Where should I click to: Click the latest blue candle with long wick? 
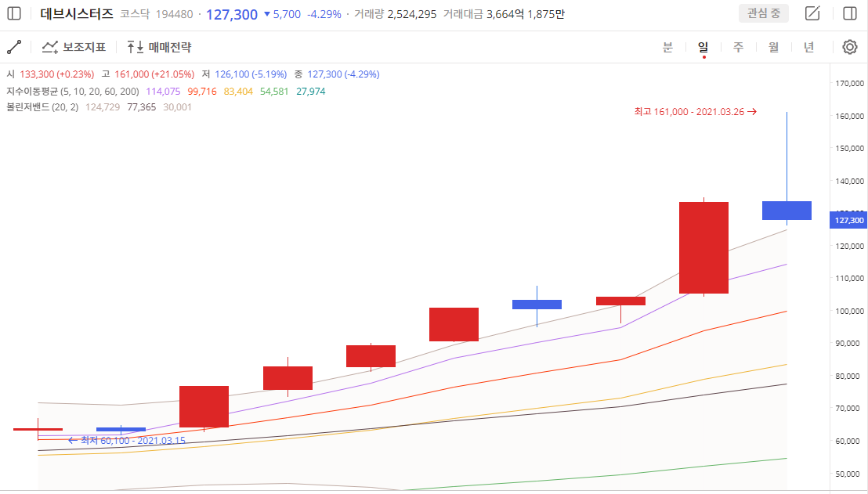787,211
